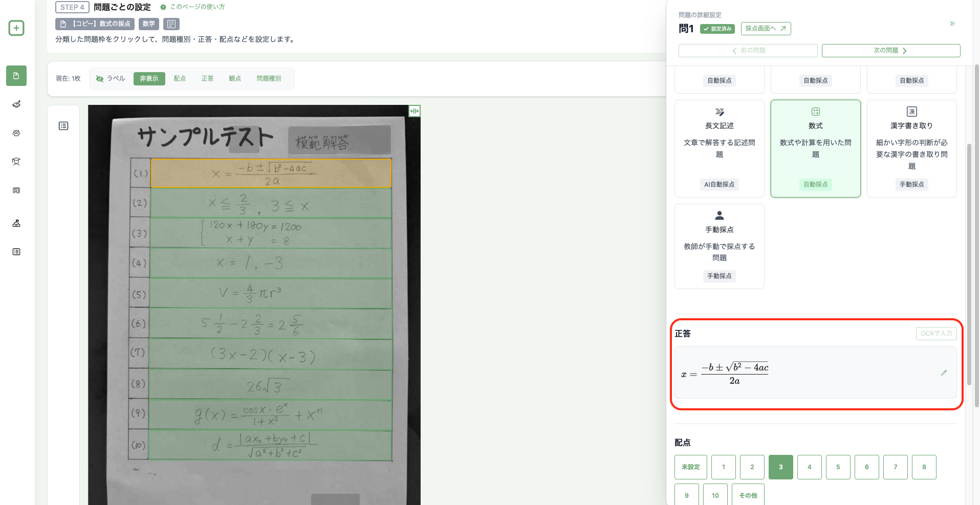Set score allocation to 4 points
This screenshot has height=505, width=980.
[x=810, y=467]
